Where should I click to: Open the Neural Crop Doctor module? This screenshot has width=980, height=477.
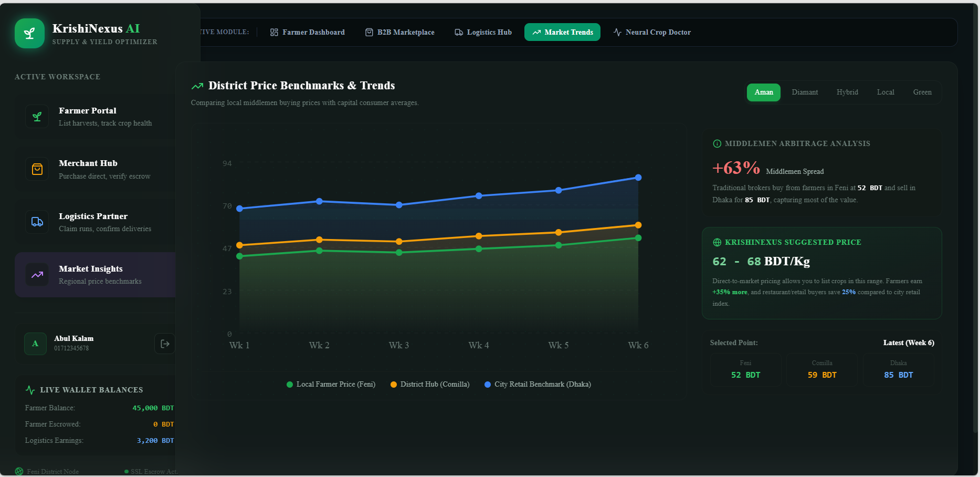[652, 32]
